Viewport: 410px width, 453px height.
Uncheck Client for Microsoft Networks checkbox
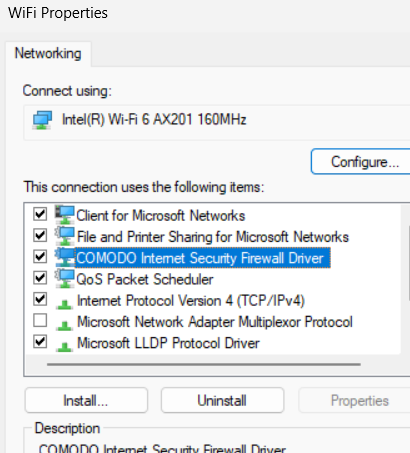(x=40, y=214)
